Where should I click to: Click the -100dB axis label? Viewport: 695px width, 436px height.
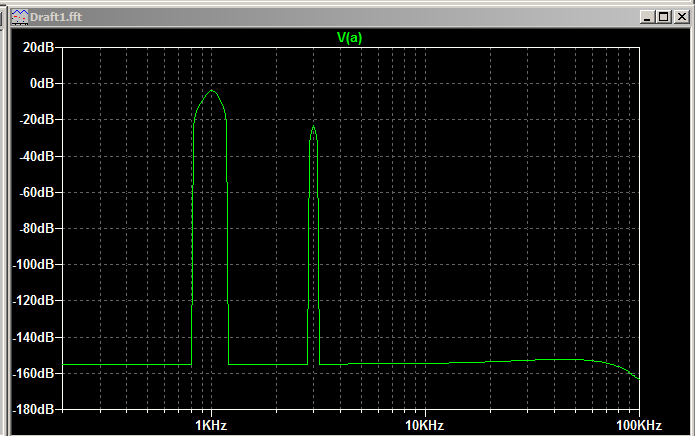click(33, 265)
